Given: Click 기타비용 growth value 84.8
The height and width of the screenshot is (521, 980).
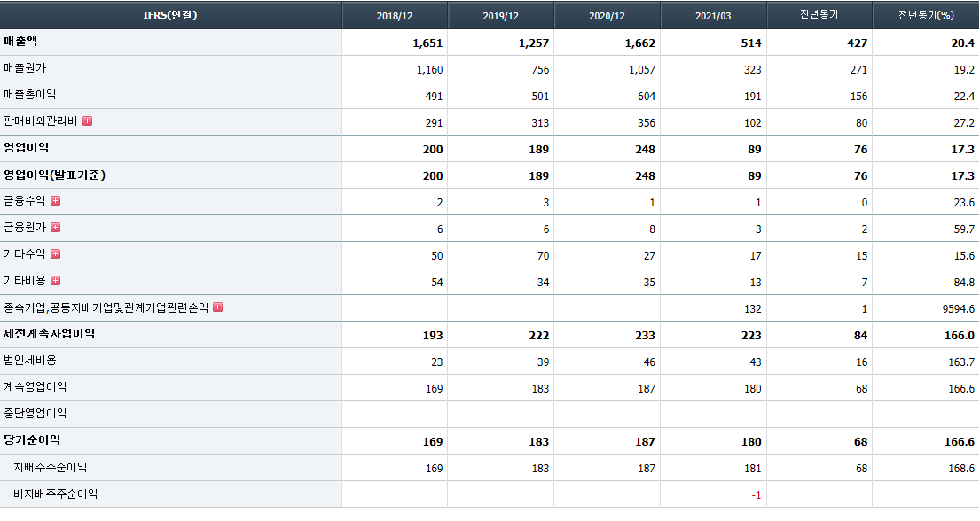Looking at the screenshot, I should click(964, 283).
